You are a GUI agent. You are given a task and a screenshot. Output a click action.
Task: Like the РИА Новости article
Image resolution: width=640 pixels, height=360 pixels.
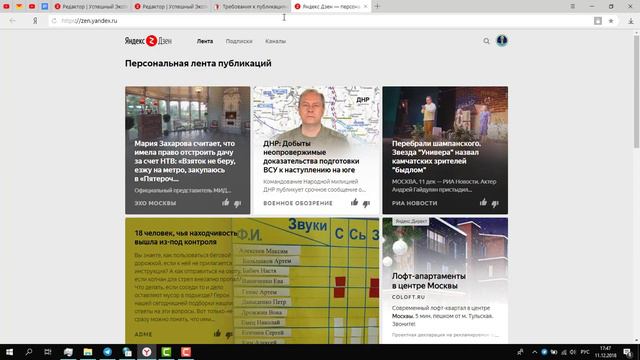coord(483,202)
